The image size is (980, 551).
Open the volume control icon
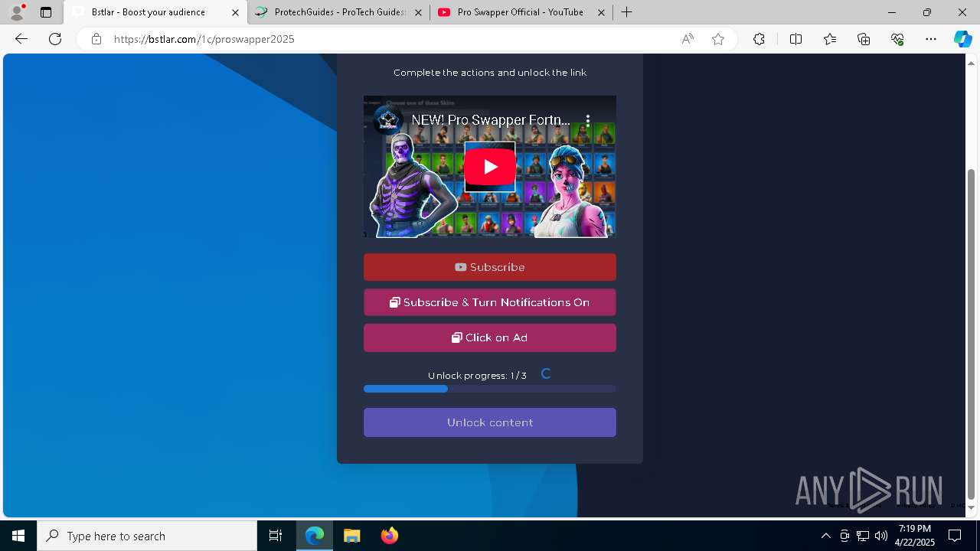pyautogui.click(x=881, y=536)
